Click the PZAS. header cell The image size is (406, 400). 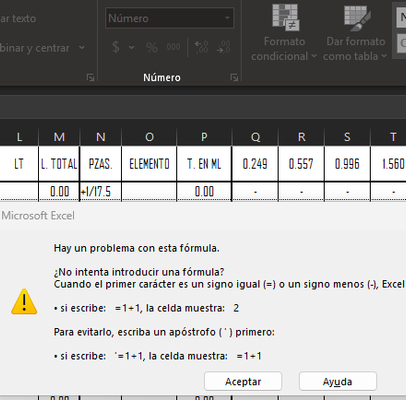coord(101,164)
